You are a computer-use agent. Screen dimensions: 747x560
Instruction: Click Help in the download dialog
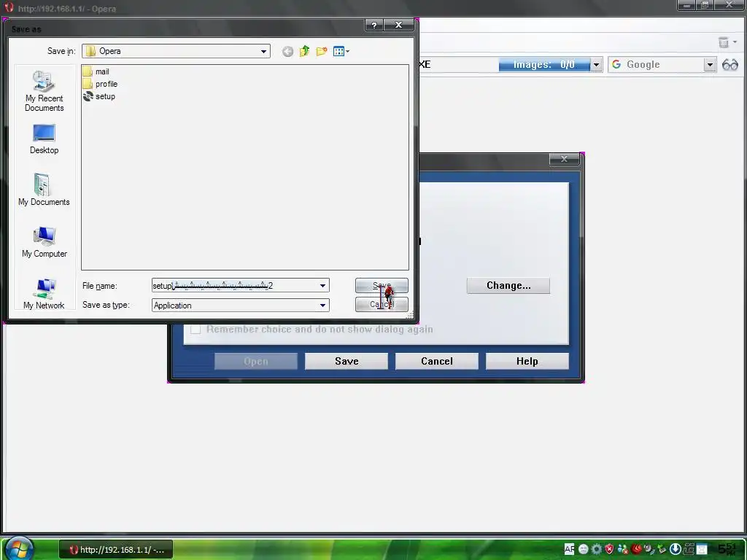click(x=527, y=361)
